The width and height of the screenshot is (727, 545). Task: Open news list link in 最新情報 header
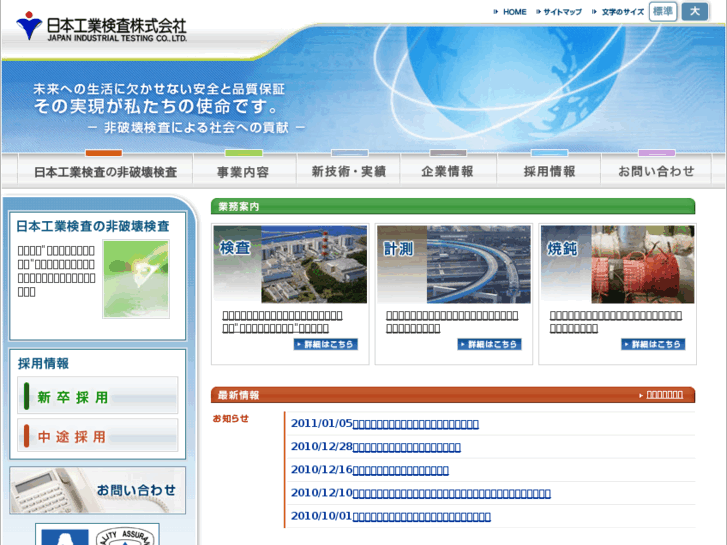click(x=664, y=395)
